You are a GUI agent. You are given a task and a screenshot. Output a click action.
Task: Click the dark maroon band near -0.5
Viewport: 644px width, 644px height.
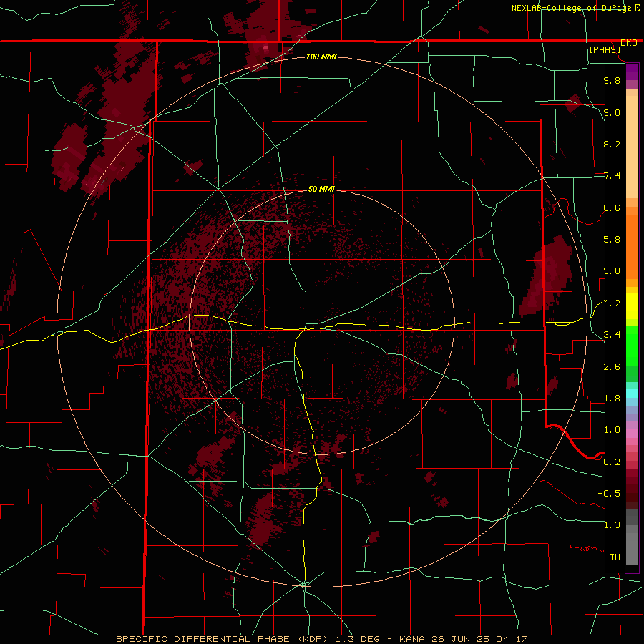(x=632, y=493)
